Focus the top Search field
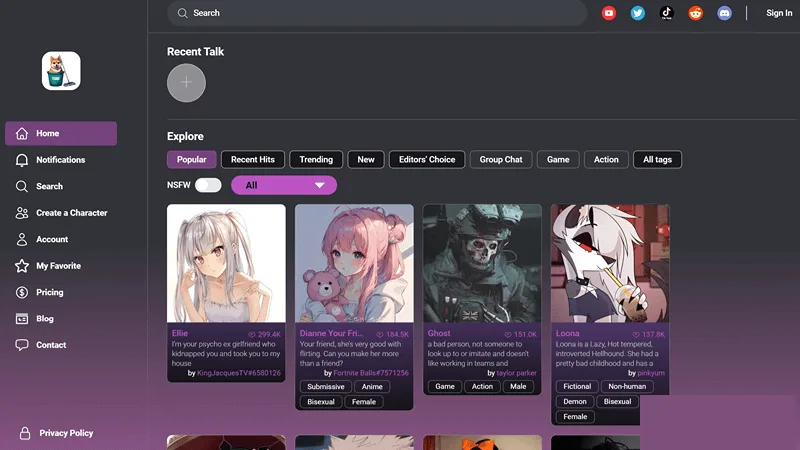Image resolution: width=800 pixels, height=450 pixels. pyautogui.click(x=377, y=13)
